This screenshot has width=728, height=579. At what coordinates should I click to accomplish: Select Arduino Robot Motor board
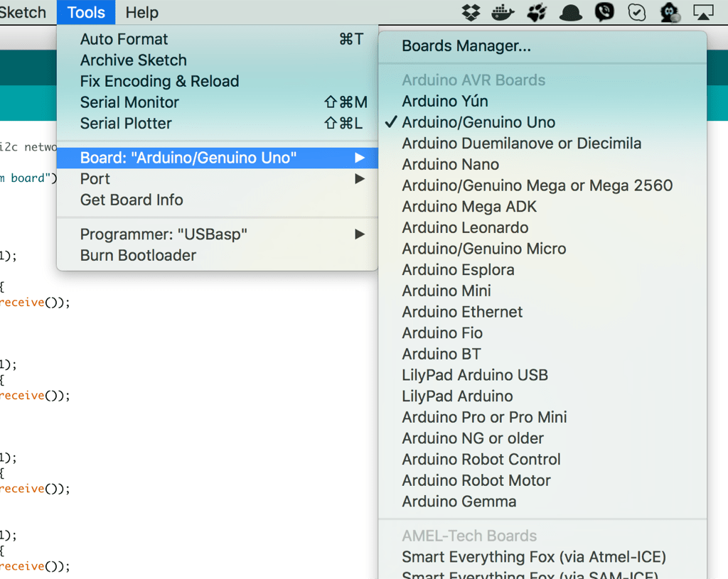tap(542, 481)
